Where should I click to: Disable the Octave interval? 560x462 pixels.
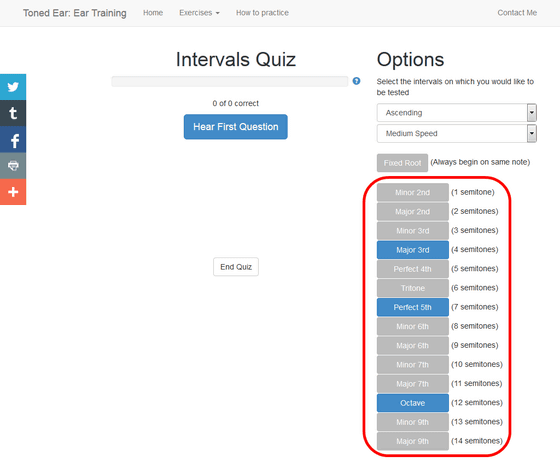coord(412,403)
